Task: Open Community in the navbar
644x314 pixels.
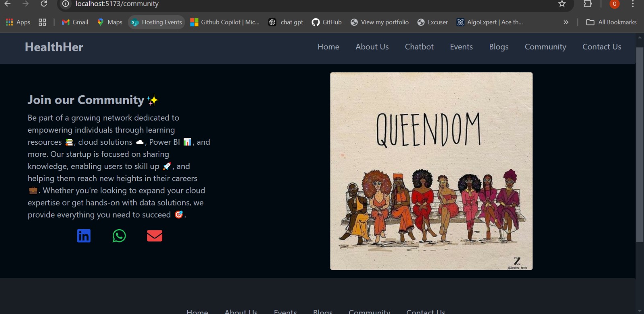Action: [545, 47]
